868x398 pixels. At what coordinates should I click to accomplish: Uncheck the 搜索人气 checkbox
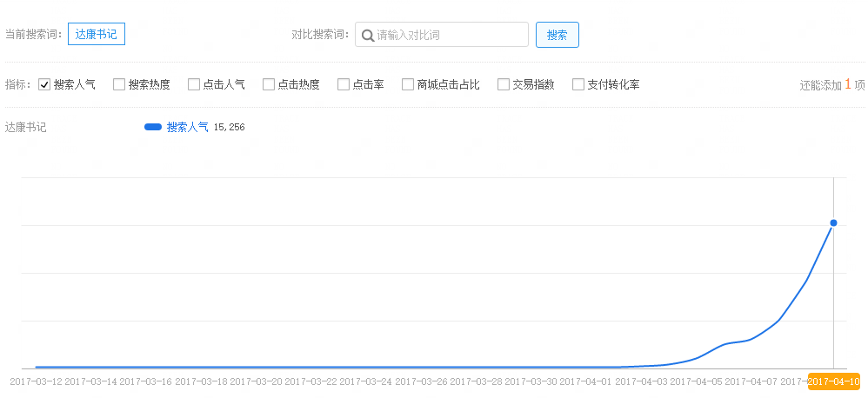(x=44, y=85)
